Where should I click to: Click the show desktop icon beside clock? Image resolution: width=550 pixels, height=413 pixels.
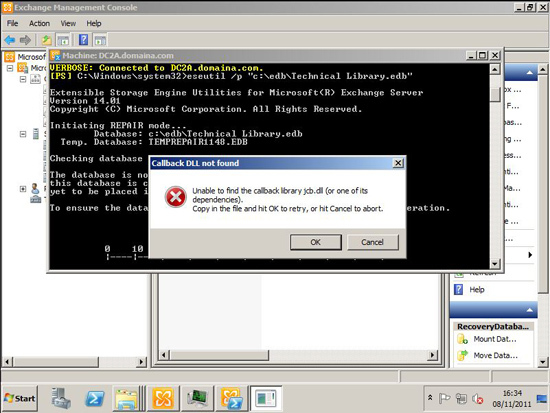(542, 399)
